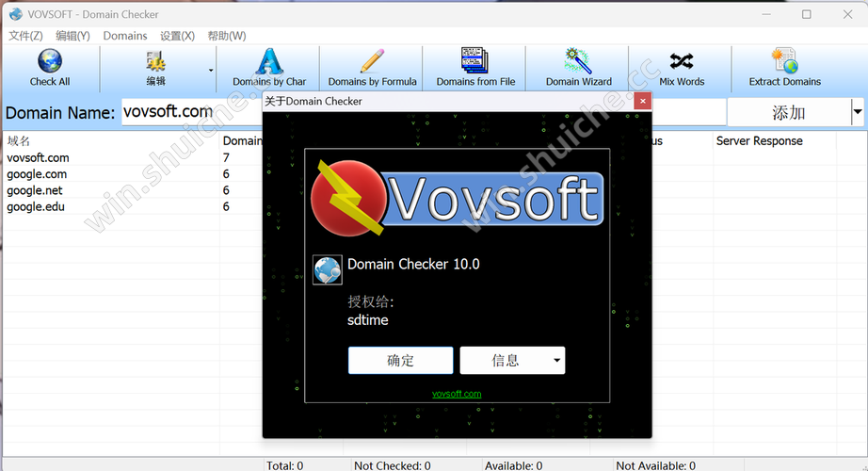
Task: Open the Domains menu
Action: 125,36
